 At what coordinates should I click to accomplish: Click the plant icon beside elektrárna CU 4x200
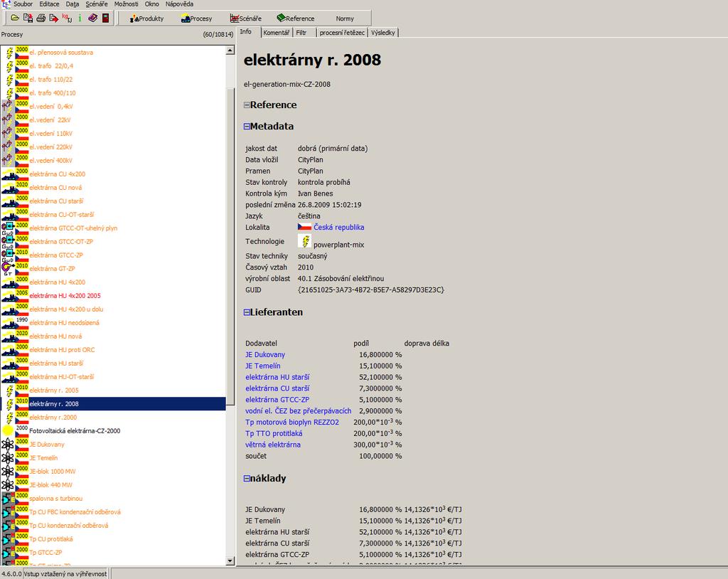[8, 174]
